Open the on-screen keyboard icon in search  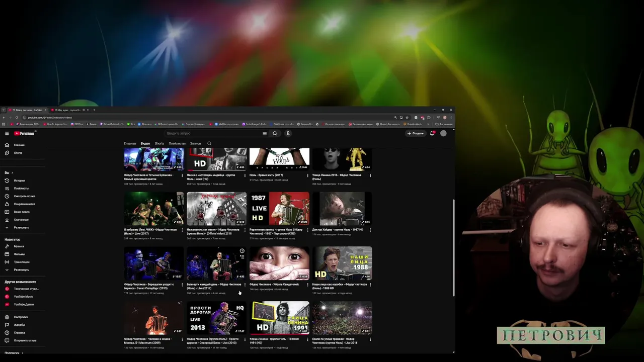pos(265,133)
